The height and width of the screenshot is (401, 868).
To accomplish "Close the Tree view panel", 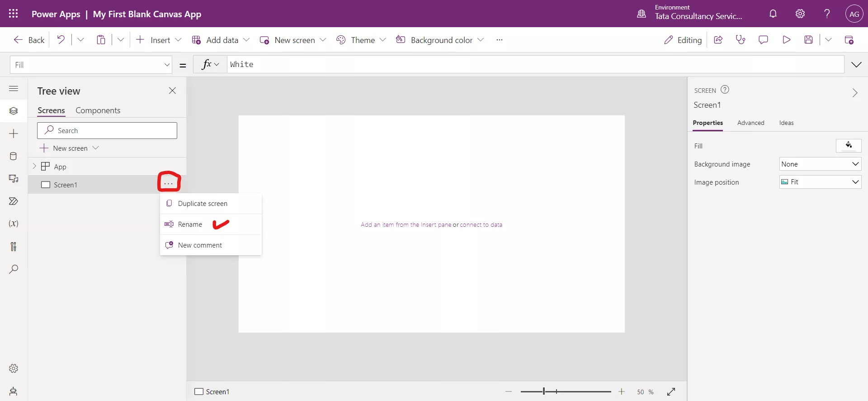I will 172,91.
